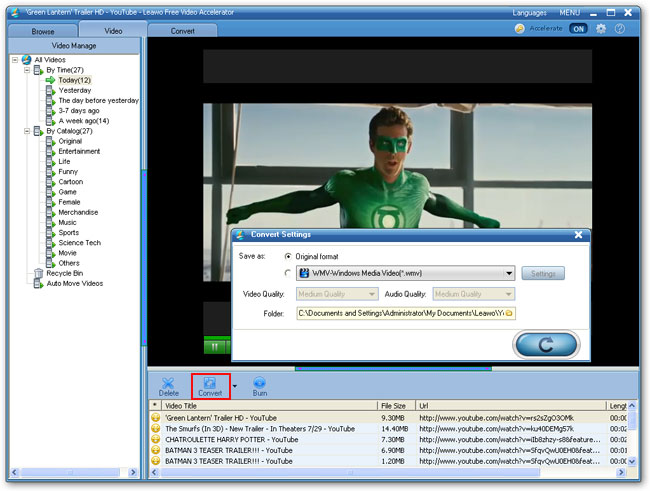This screenshot has height=491, width=650.
Task: Click the video list scroll down arrow
Action: [x=632, y=461]
